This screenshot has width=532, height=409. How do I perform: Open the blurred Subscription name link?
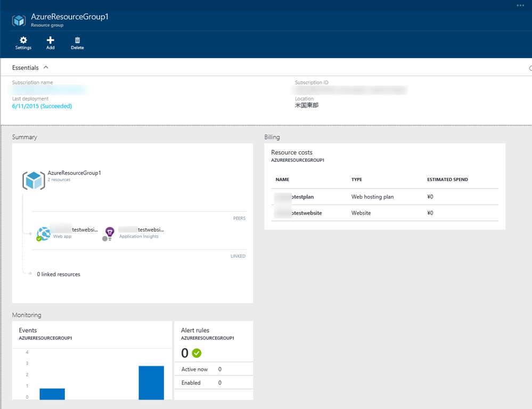49,90
